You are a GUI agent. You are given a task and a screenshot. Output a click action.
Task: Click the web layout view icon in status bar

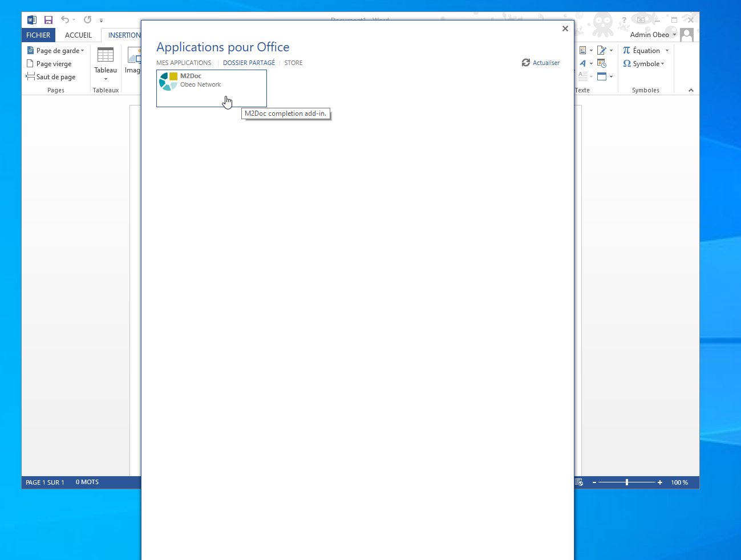point(579,482)
